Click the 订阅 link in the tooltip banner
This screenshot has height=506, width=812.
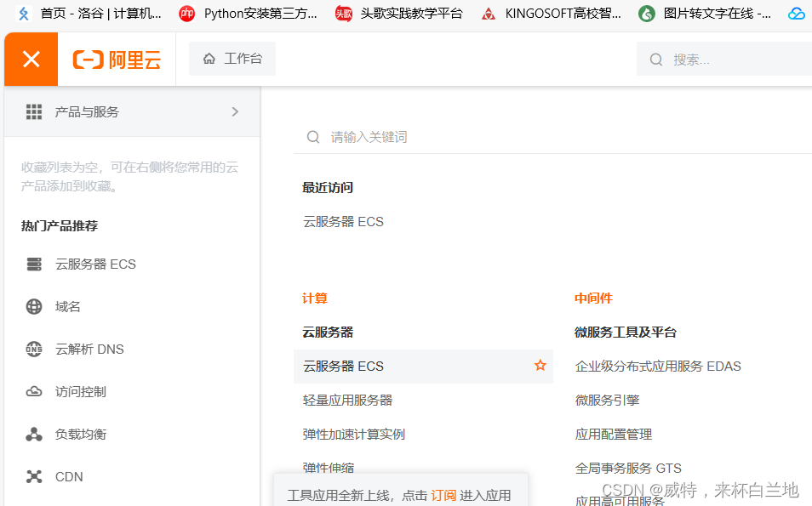pyautogui.click(x=443, y=495)
